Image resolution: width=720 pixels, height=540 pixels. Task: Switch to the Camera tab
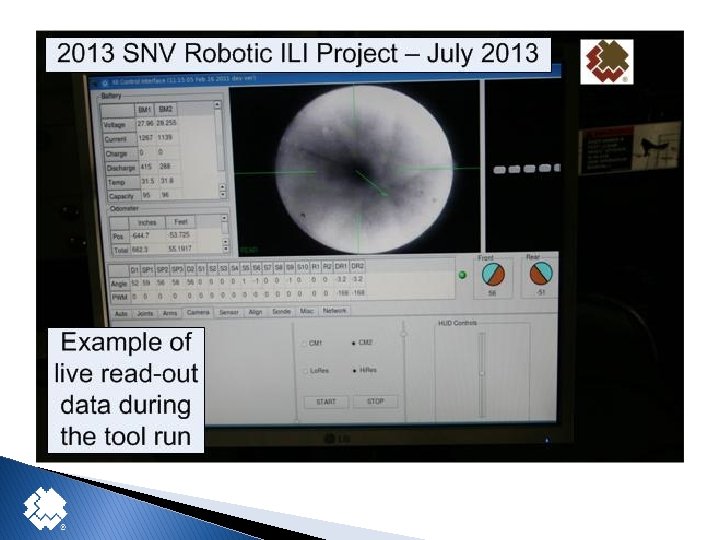pyautogui.click(x=198, y=312)
